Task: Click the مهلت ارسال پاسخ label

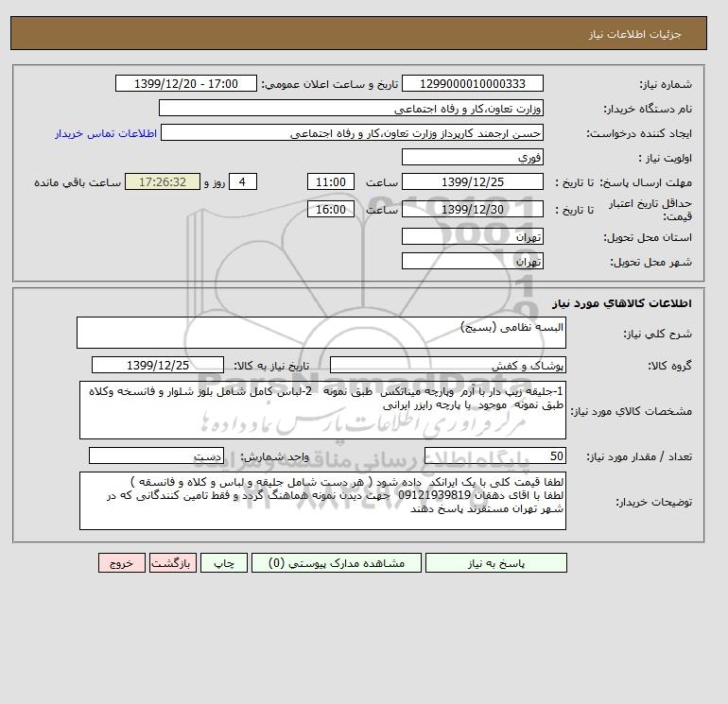Action: [646, 182]
